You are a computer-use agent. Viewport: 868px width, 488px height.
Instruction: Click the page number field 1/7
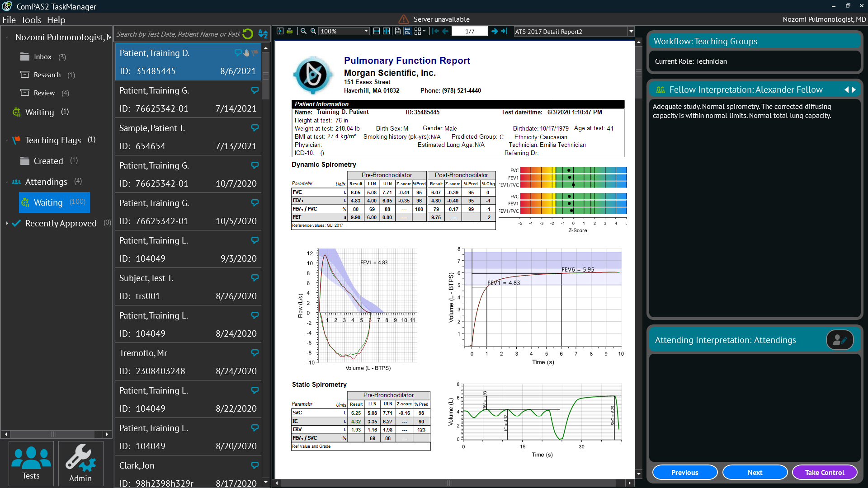pyautogui.click(x=470, y=31)
